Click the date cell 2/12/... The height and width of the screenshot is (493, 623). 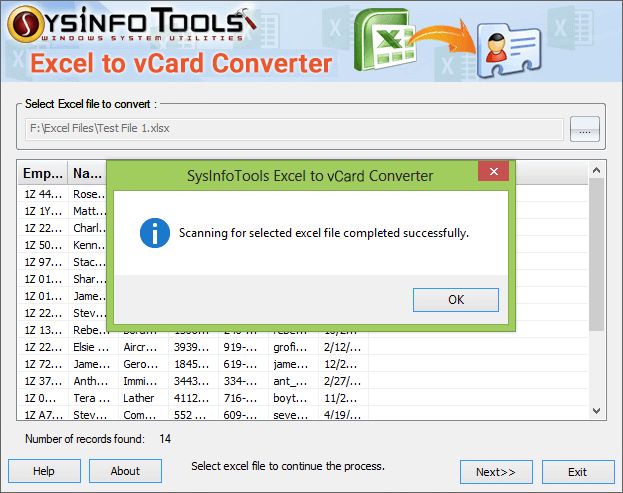pyautogui.click(x=343, y=347)
